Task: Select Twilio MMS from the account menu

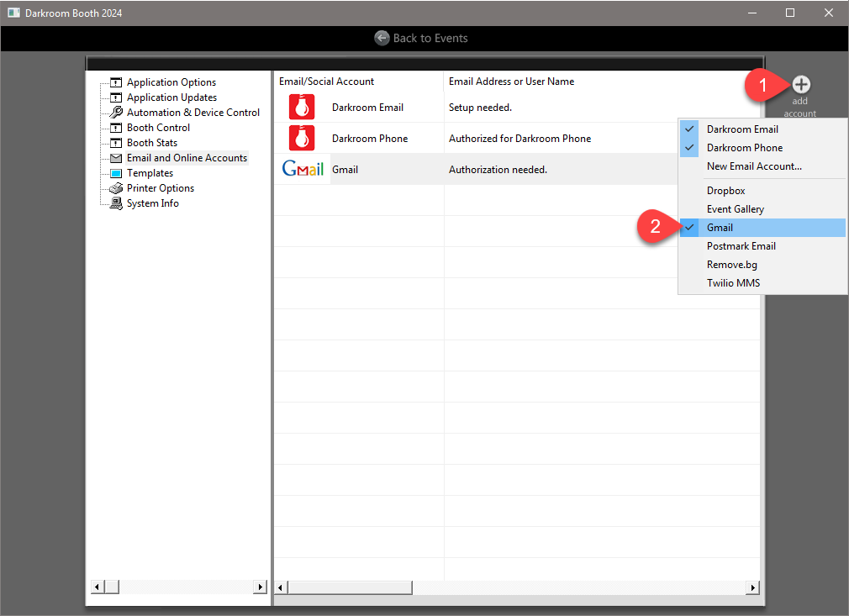Action: [x=762, y=283]
